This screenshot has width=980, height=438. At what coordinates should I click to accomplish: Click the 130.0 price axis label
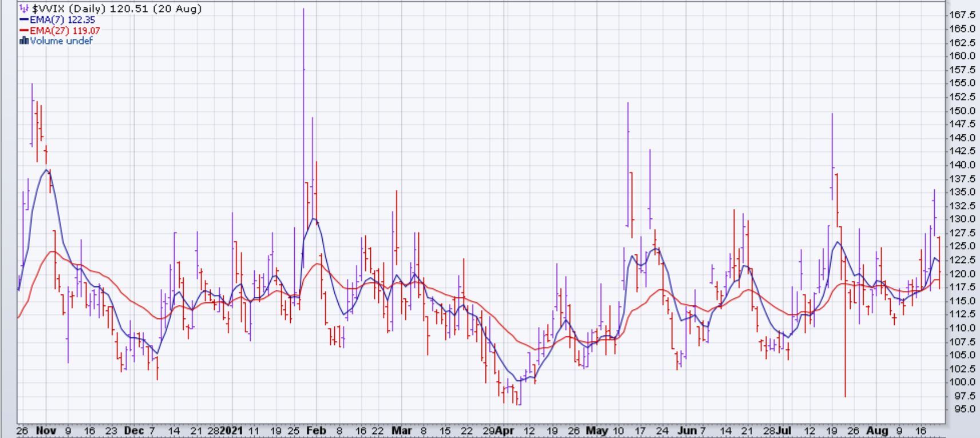point(963,219)
